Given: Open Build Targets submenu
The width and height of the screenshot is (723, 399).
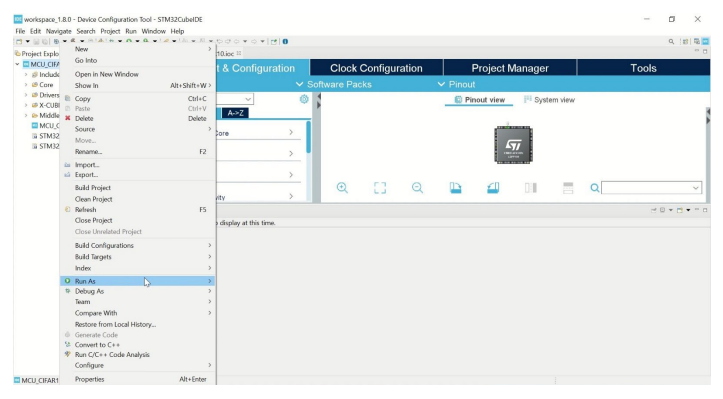Looking at the screenshot, I should point(138,256).
